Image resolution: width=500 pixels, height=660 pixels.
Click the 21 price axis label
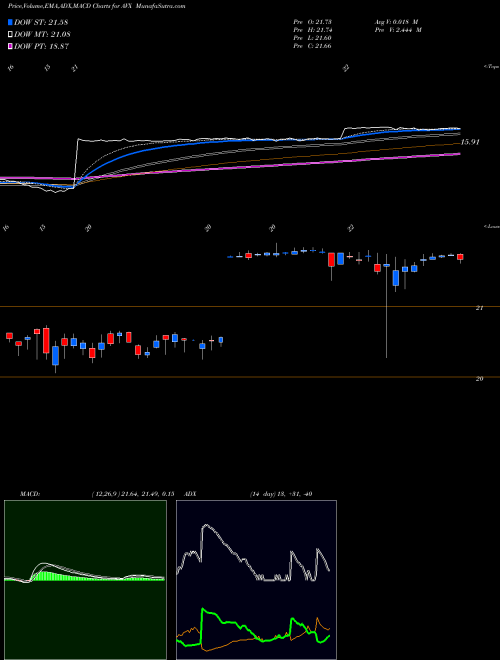pos(479,308)
